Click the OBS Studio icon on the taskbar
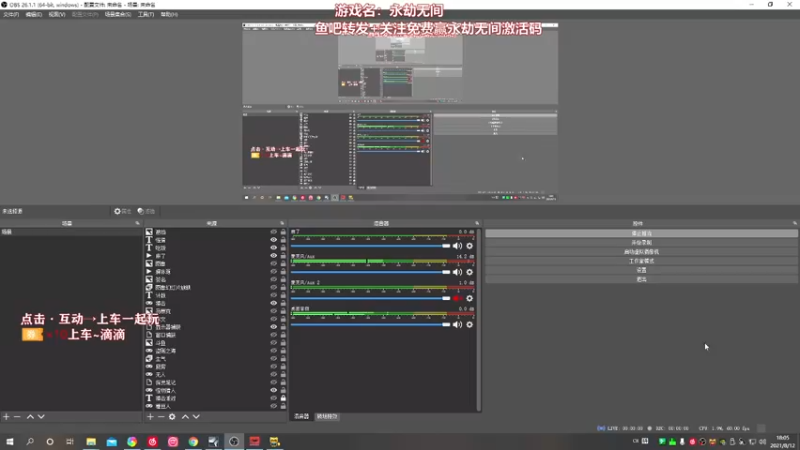Image resolution: width=800 pixels, height=450 pixels. pyautogui.click(x=234, y=442)
